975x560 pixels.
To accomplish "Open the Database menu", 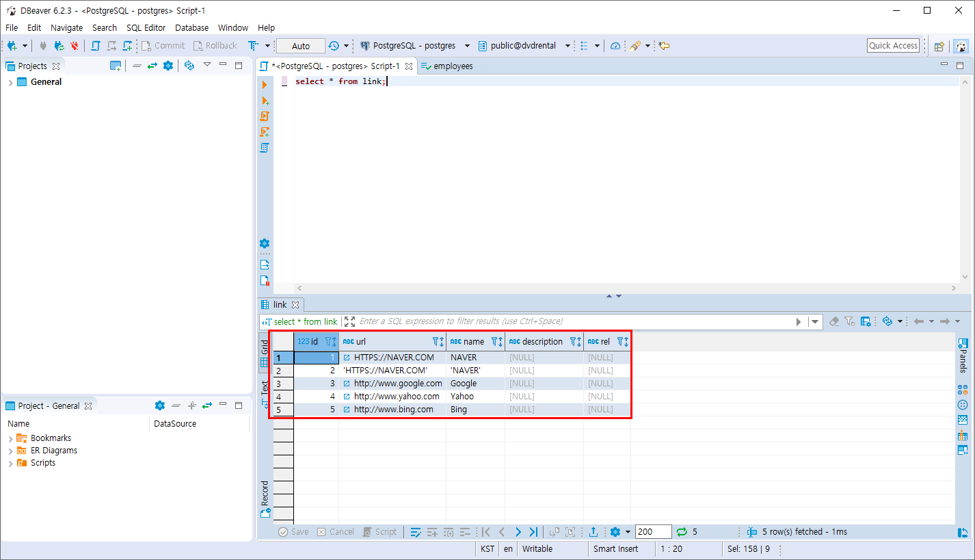I will pyautogui.click(x=192, y=28).
